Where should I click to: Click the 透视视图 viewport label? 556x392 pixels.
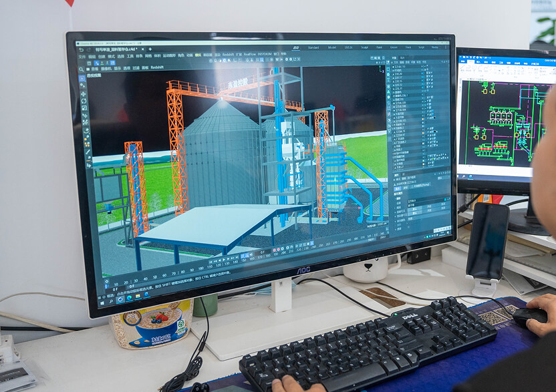[94, 75]
